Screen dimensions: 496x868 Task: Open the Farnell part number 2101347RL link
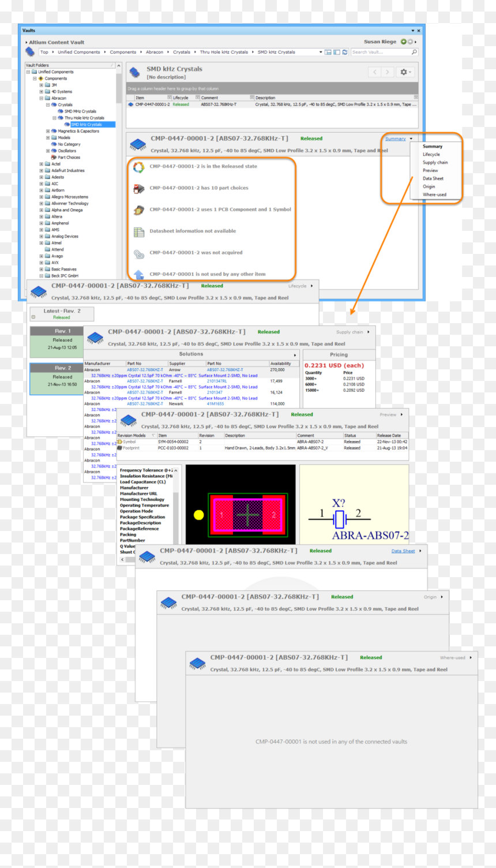point(217,381)
